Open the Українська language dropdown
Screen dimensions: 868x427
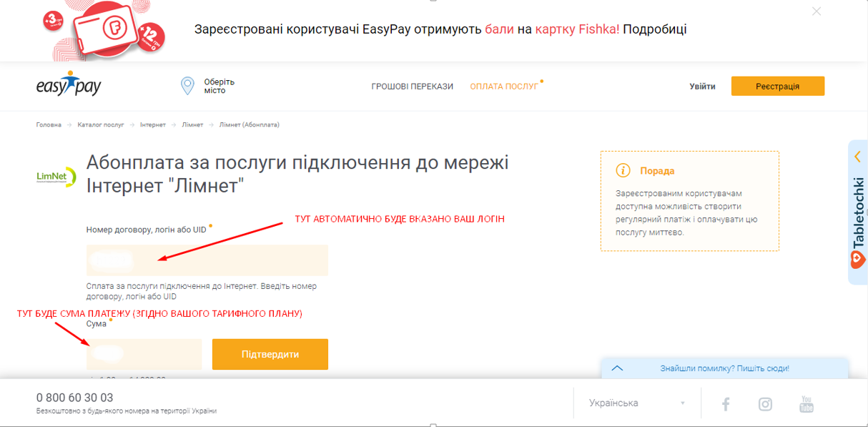coord(637,403)
